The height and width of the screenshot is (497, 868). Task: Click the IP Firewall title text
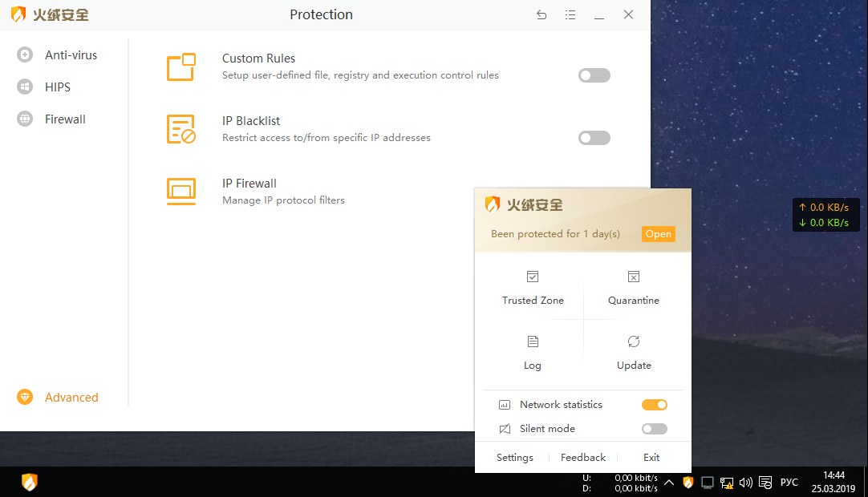tap(249, 184)
